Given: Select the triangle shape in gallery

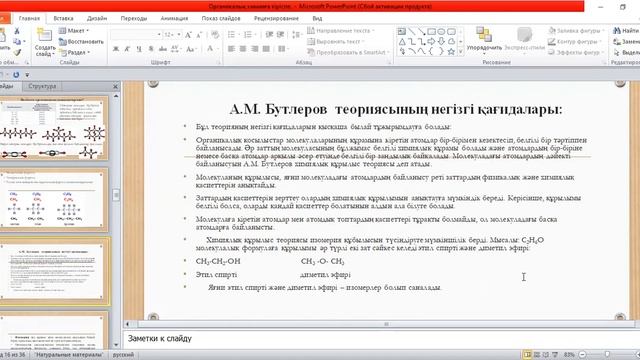Looking at the screenshot, I should 402,42.
